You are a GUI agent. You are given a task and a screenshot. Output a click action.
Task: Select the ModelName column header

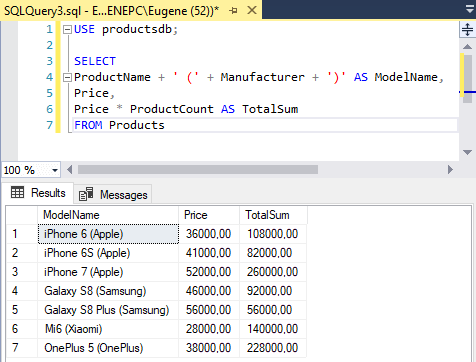(x=108, y=215)
